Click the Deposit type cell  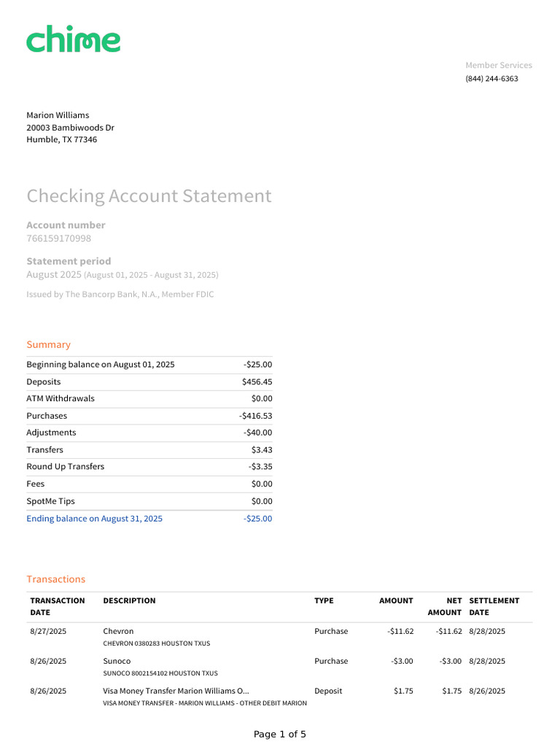(x=328, y=691)
